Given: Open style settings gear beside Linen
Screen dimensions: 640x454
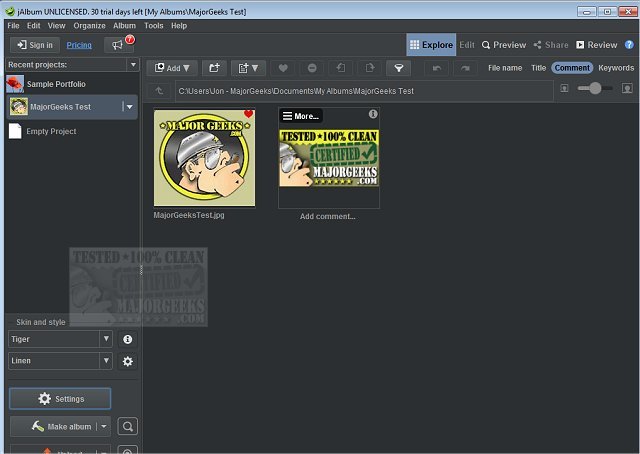Looking at the screenshot, I should click(x=127, y=361).
